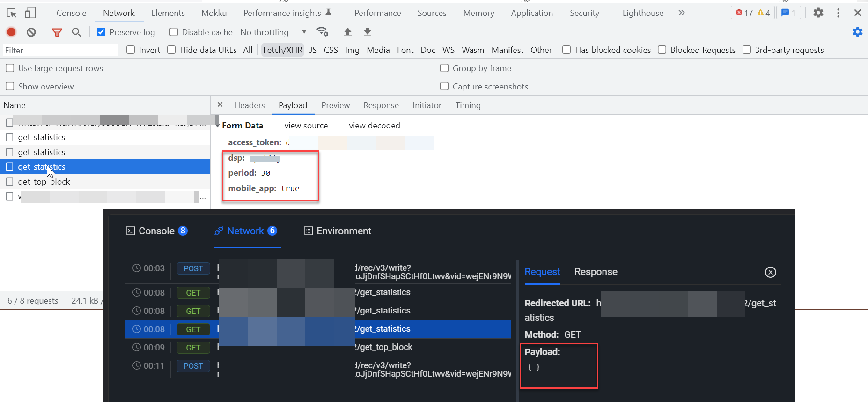Click the import HAR upload arrow
868x402 pixels.
pos(348,32)
